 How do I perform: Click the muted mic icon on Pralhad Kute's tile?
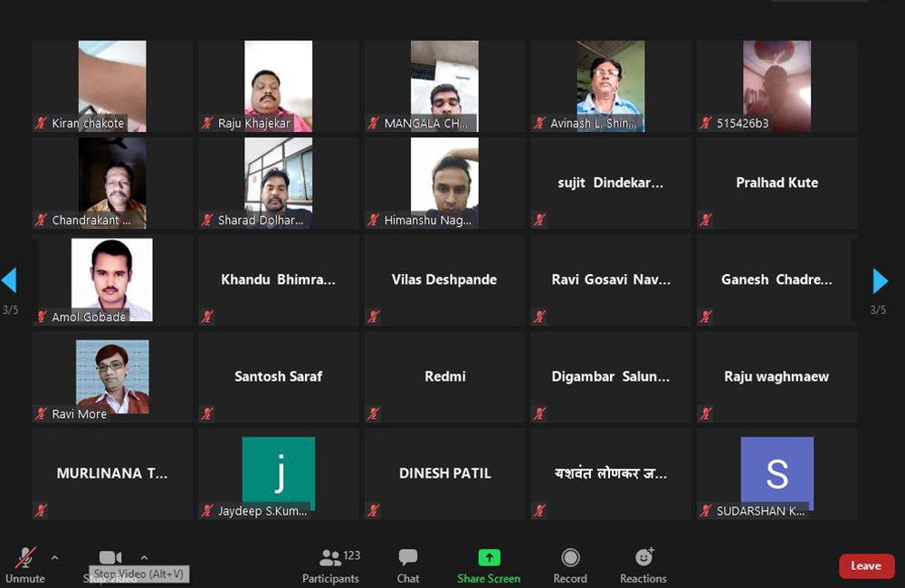(706, 219)
